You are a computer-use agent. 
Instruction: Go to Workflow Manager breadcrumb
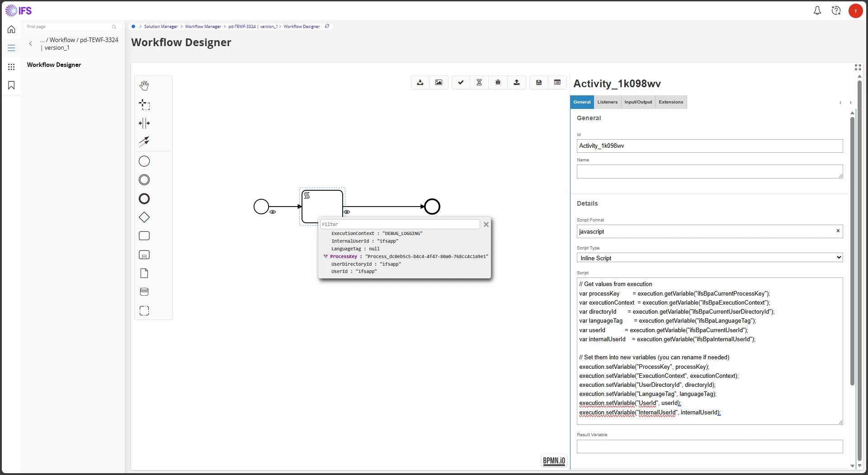pos(203,27)
